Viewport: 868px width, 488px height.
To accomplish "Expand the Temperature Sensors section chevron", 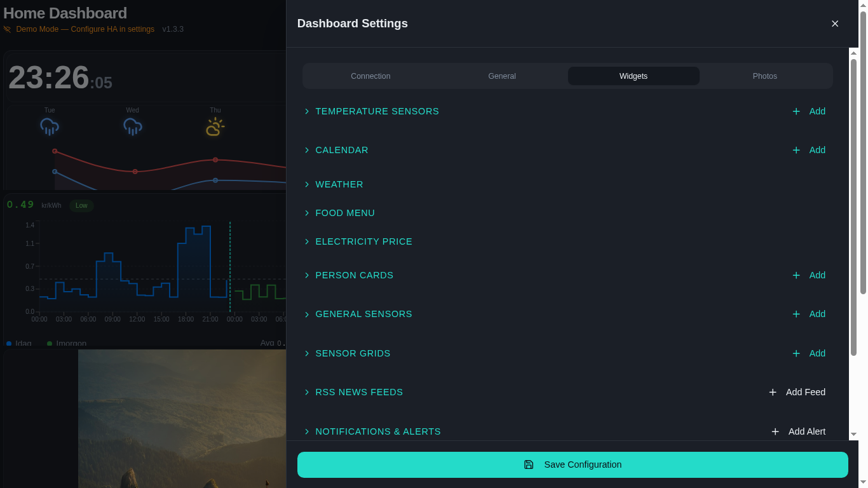I will (x=307, y=111).
